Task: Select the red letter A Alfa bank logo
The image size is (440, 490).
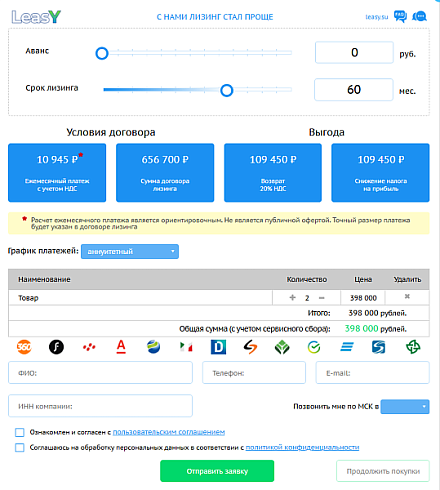Action: [x=121, y=347]
